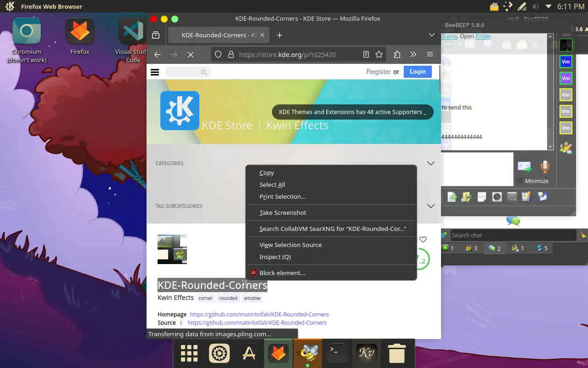Open the top panel tray dropdown triangle

(548, 6)
